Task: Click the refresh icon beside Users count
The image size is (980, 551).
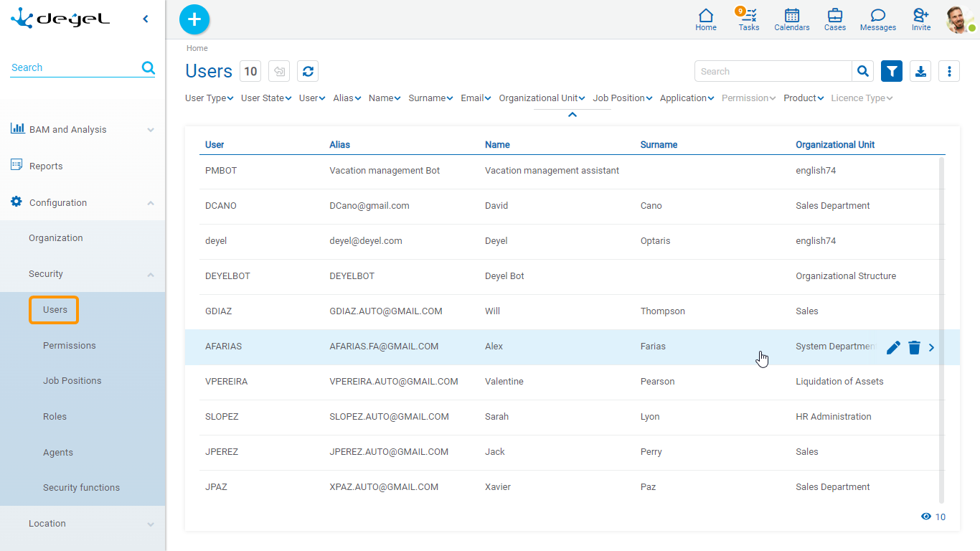Action: coord(308,71)
